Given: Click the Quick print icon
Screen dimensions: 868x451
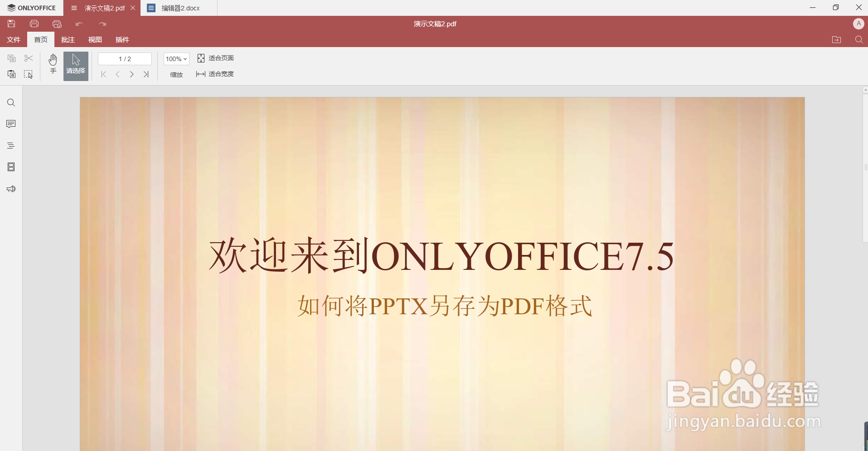Looking at the screenshot, I should [x=57, y=24].
